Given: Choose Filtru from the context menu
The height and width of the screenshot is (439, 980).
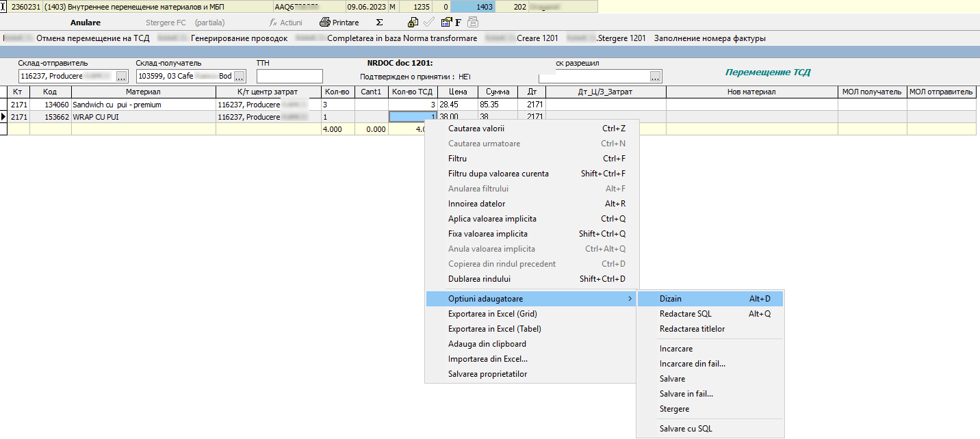Looking at the screenshot, I should (x=532, y=159).
